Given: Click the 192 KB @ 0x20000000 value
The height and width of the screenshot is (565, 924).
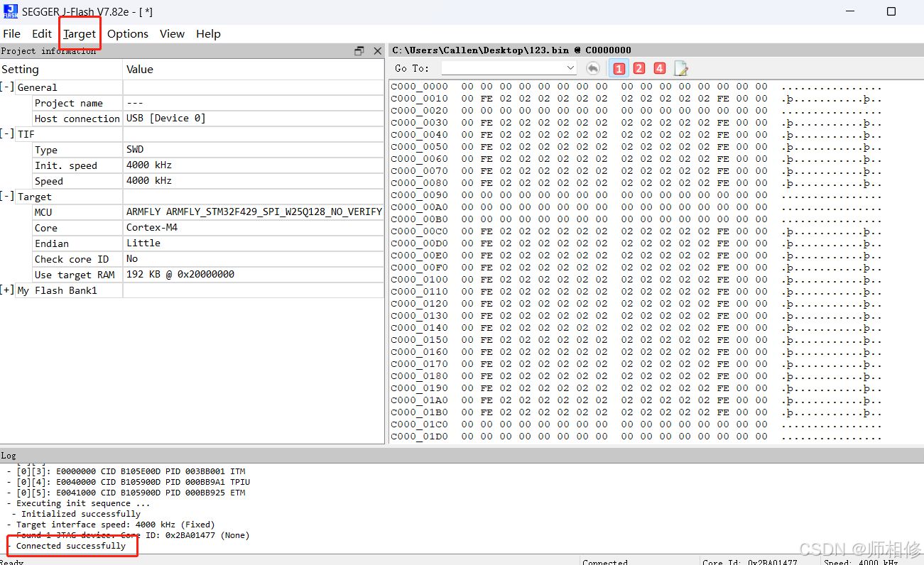Looking at the screenshot, I should pos(180,274).
